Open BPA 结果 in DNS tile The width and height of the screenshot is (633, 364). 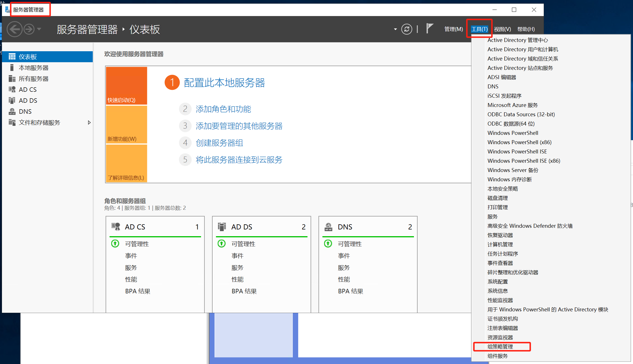pos(351,291)
